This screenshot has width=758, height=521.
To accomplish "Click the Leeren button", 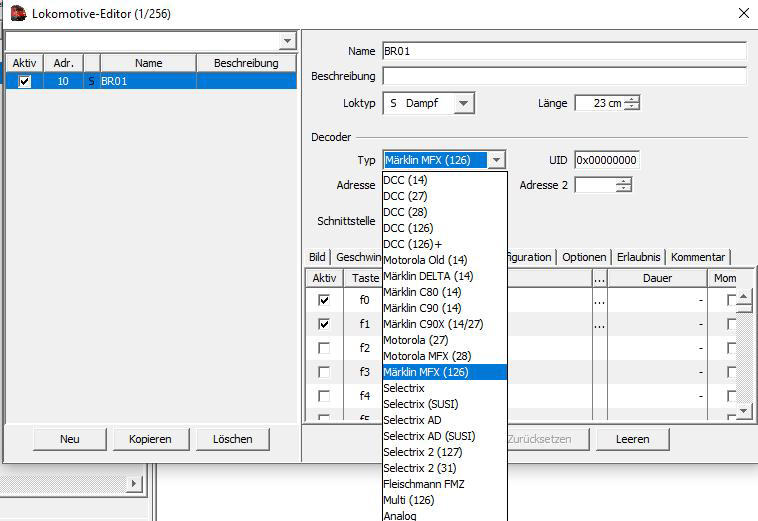I will coord(632,439).
